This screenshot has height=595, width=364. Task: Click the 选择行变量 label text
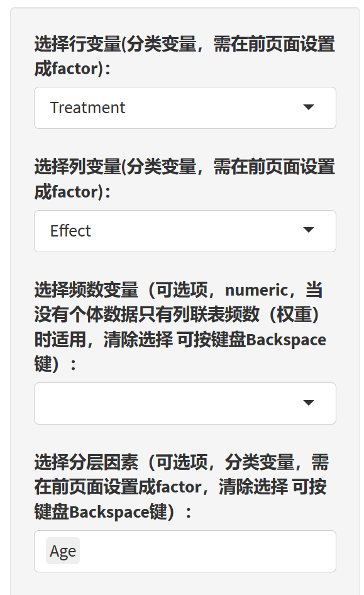(185, 56)
